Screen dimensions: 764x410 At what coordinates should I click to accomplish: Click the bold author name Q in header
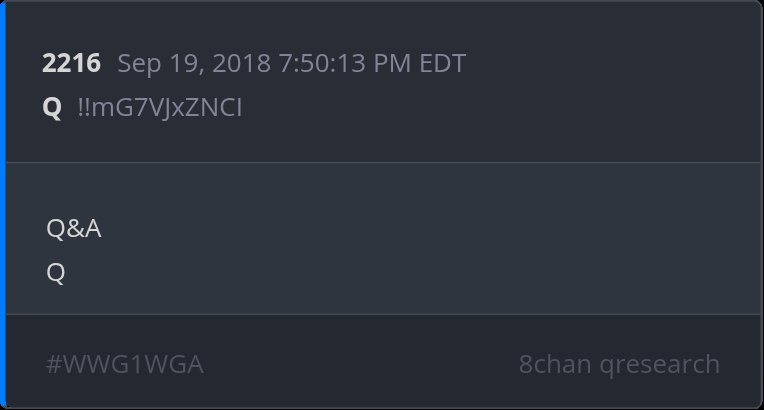[x=52, y=108]
